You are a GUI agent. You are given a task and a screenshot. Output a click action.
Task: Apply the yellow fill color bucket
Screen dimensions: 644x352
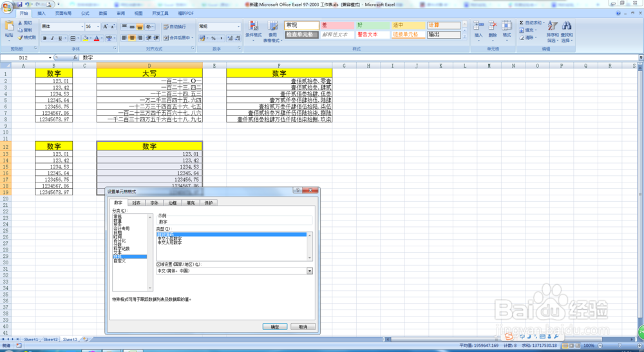pos(86,38)
